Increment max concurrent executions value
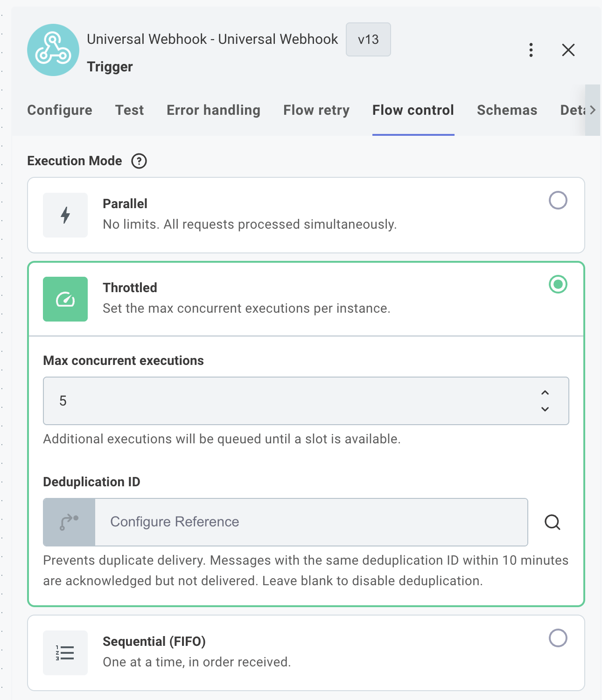Viewport: 602px width, 700px height. click(x=544, y=393)
